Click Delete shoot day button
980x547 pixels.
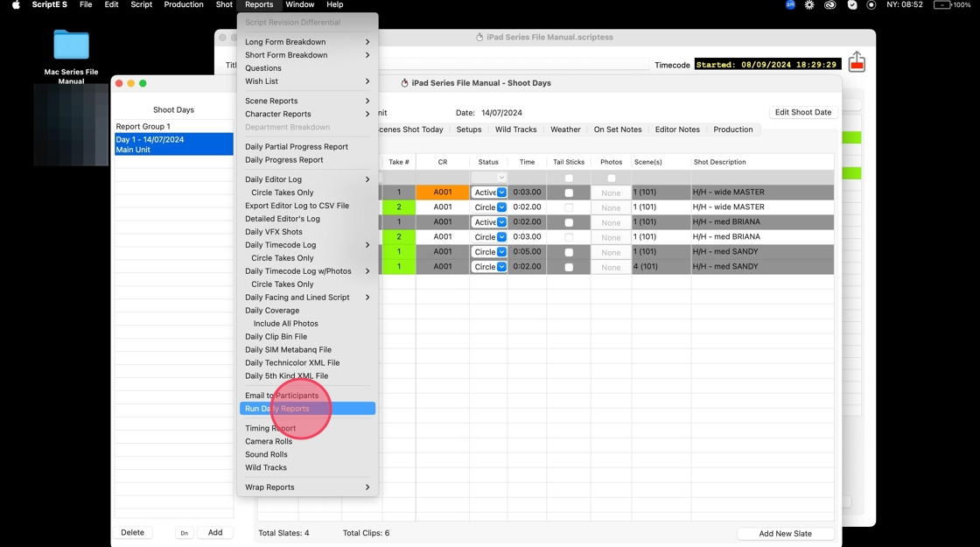132,533
